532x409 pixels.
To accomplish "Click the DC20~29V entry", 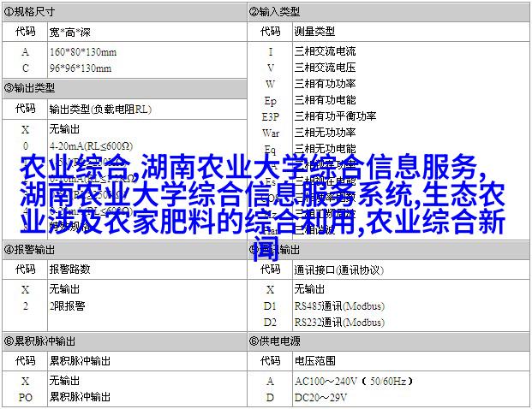I will pos(320,397).
